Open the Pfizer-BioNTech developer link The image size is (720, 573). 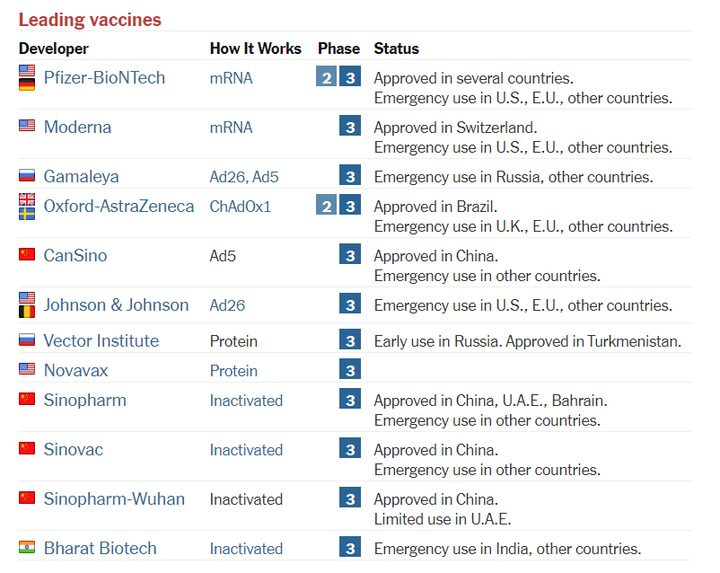[104, 78]
